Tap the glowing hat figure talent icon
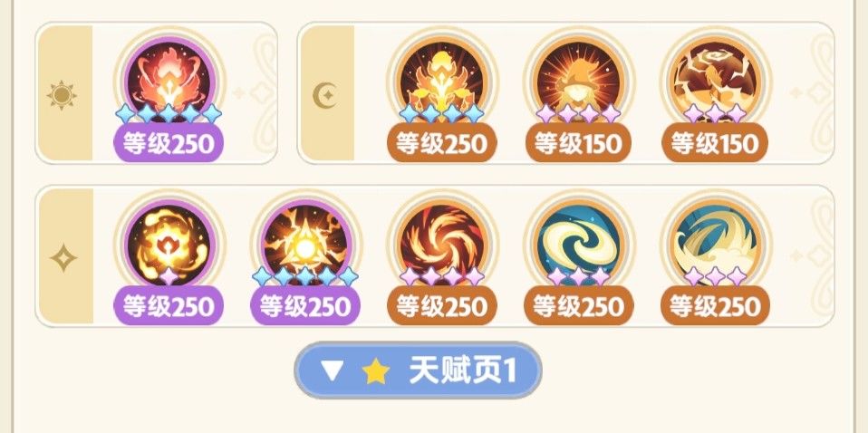This screenshot has width=868, height=433. point(579,82)
